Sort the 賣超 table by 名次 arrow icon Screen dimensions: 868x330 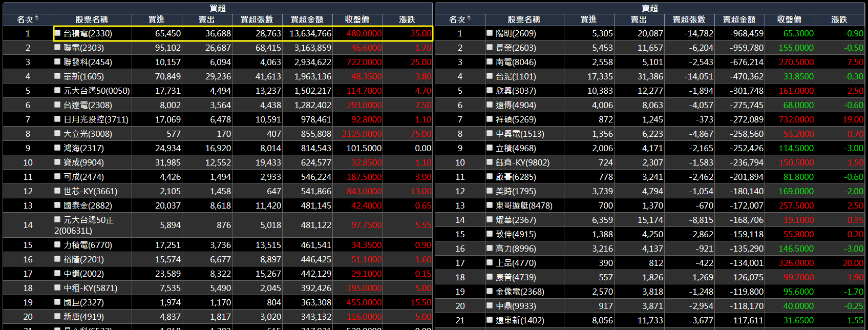pos(469,19)
